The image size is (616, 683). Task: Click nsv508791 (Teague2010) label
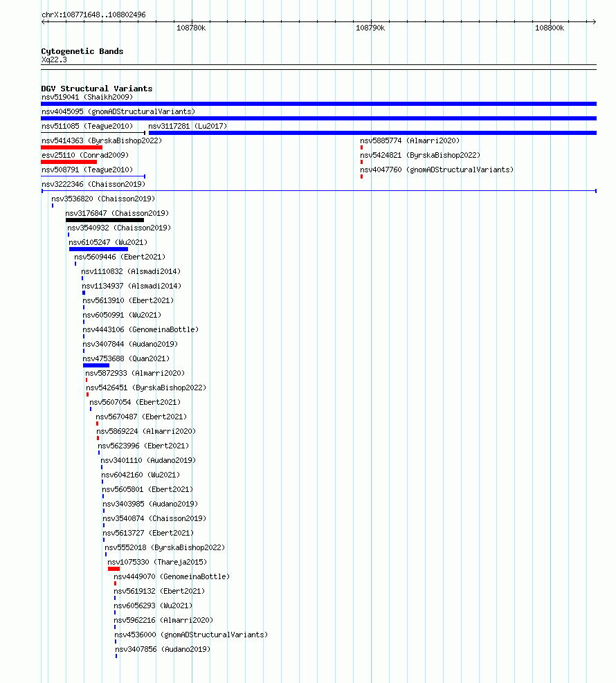coord(87,170)
